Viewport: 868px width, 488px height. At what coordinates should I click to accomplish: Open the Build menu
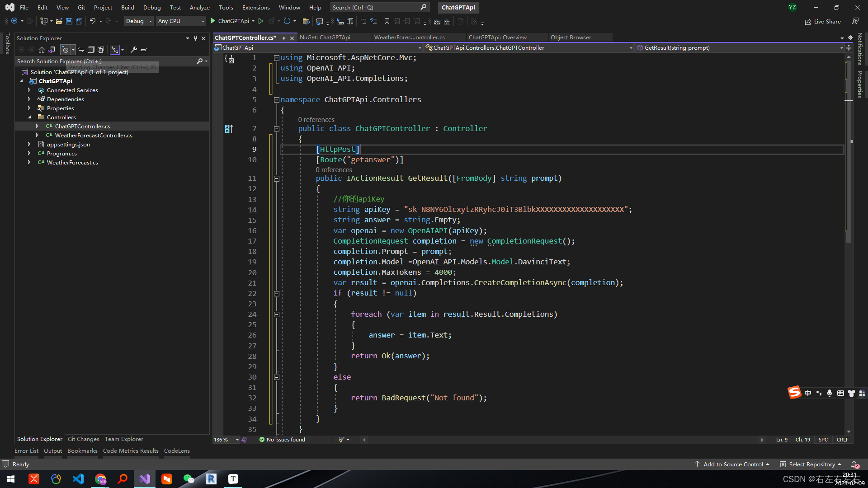pos(127,8)
